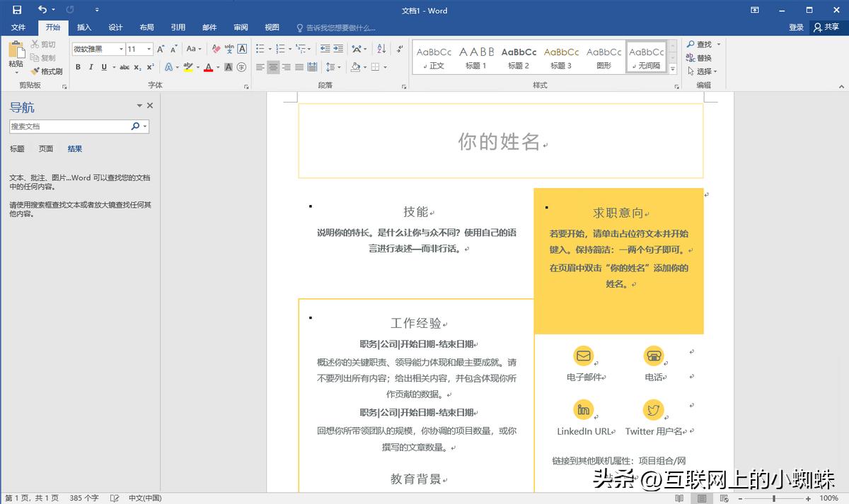Viewport: 849px width, 504px height.
Task: Open the Font Color dropdown arrow
Action: [x=217, y=67]
